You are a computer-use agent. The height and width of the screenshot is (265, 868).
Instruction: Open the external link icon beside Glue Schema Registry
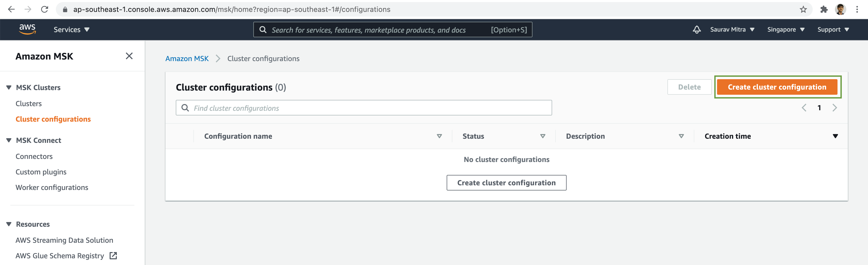[113, 256]
